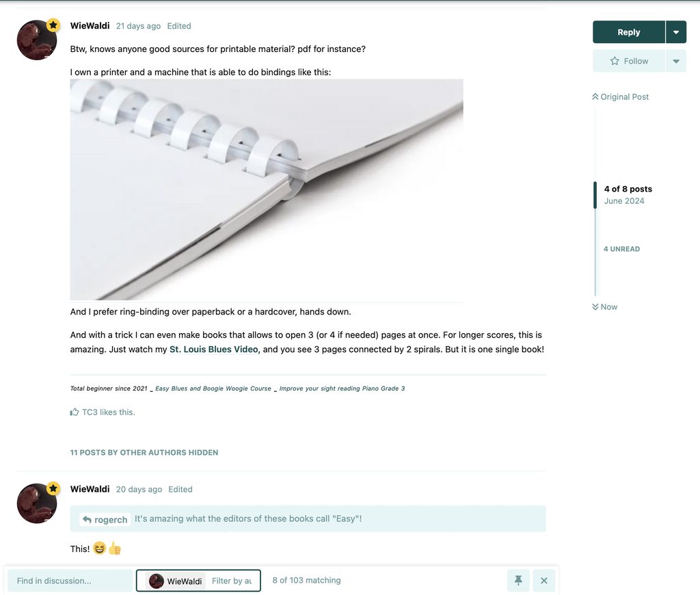This screenshot has width=700, height=595.
Task: Click WieWaldi author filter chip
Action: click(176, 581)
